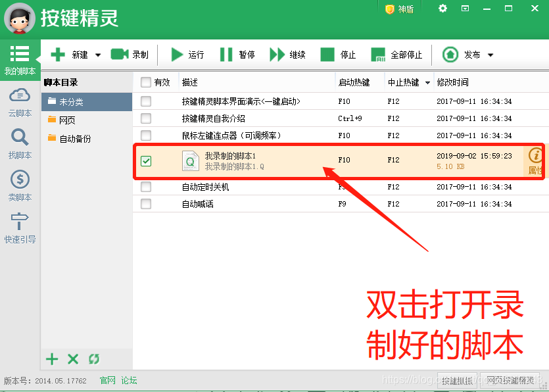The height and width of the screenshot is (392, 549).
Task: Enable the 自动喊话 script checkbox
Action: (146, 204)
